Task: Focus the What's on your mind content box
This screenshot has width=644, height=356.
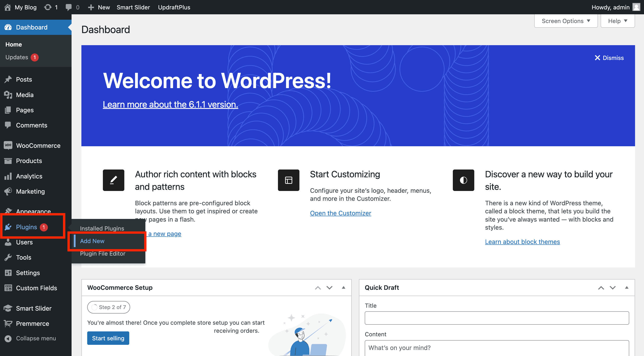Action: pyautogui.click(x=497, y=348)
